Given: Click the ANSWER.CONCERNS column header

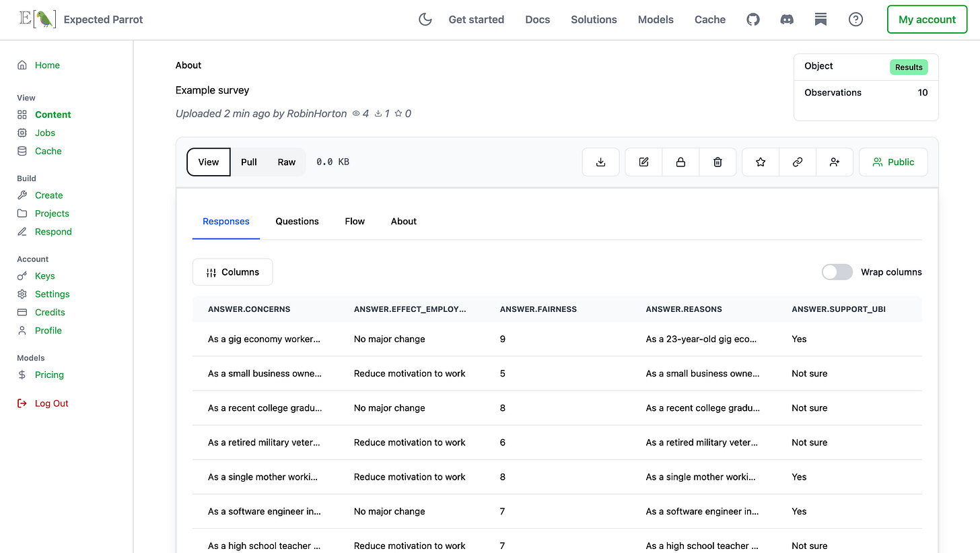Looking at the screenshot, I should tap(249, 309).
